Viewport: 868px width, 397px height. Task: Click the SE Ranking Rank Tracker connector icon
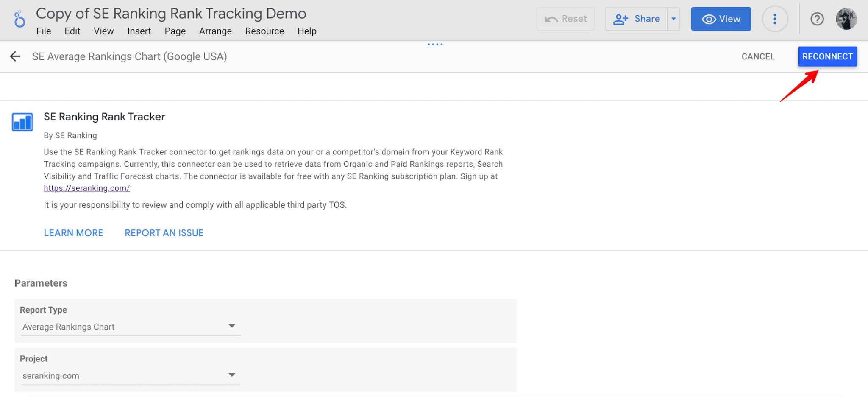[22, 122]
